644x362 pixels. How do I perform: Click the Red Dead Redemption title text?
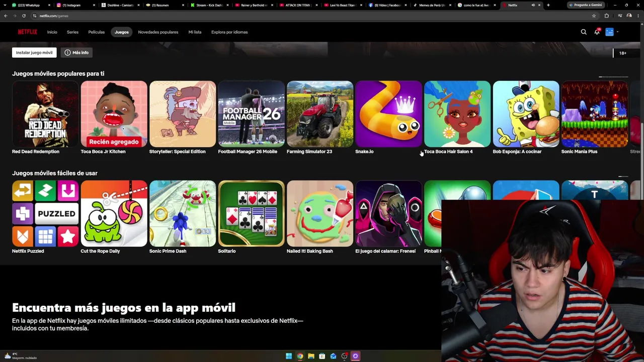(x=36, y=151)
